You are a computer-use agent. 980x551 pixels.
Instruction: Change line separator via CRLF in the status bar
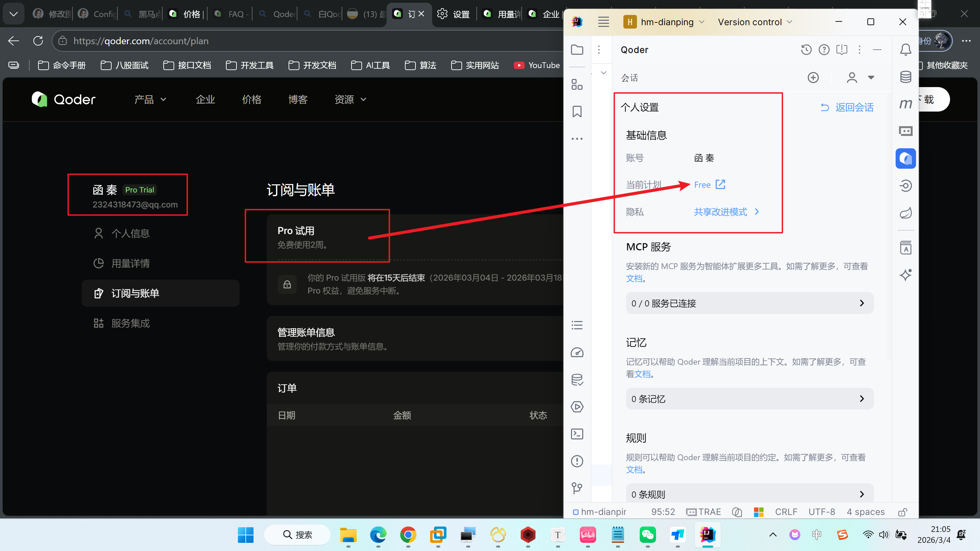[x=786, y=512]
